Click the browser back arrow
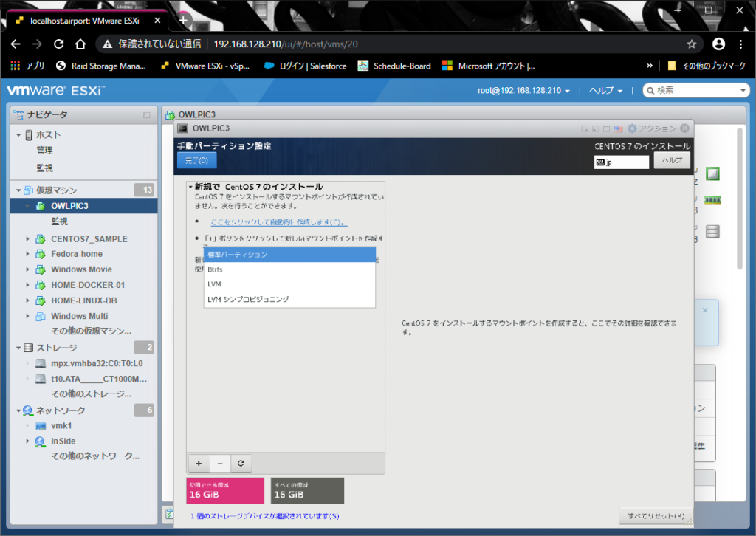This screenshot has width=756, height=536. (16, 44)
